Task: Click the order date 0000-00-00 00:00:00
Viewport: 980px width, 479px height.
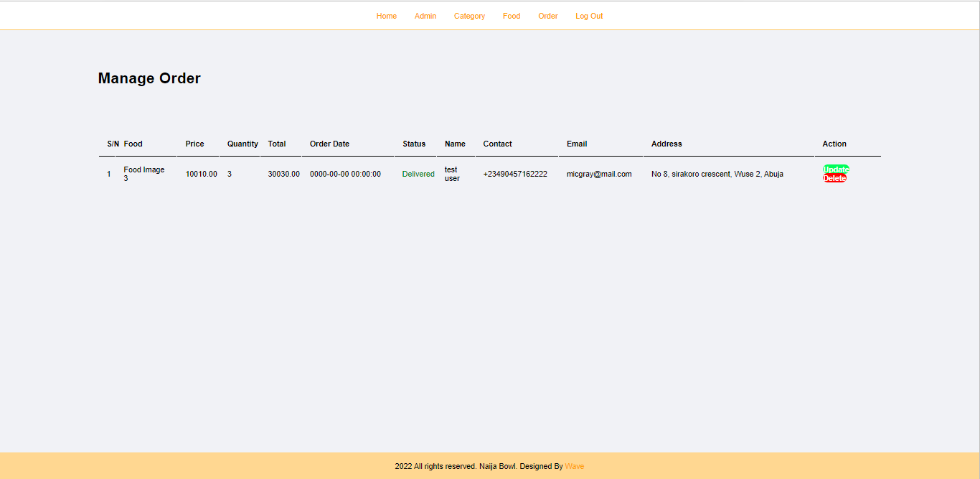Action: point(345,174)
